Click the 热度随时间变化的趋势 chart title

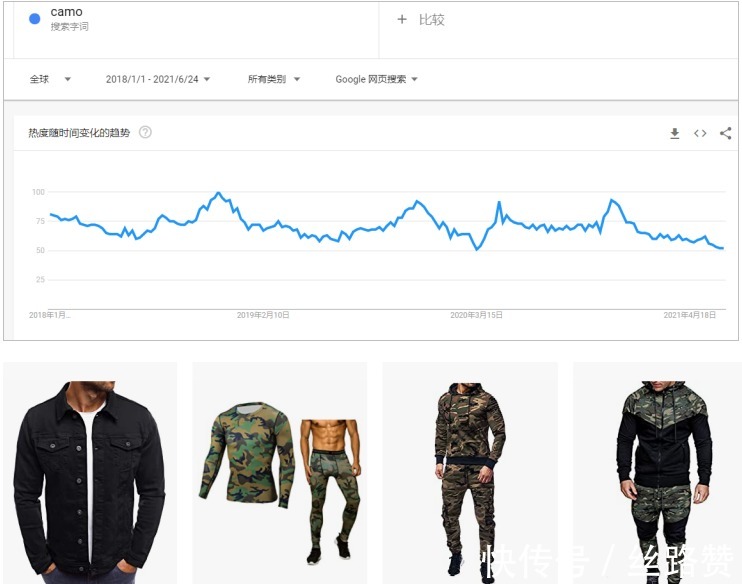[x=79, y=132]
